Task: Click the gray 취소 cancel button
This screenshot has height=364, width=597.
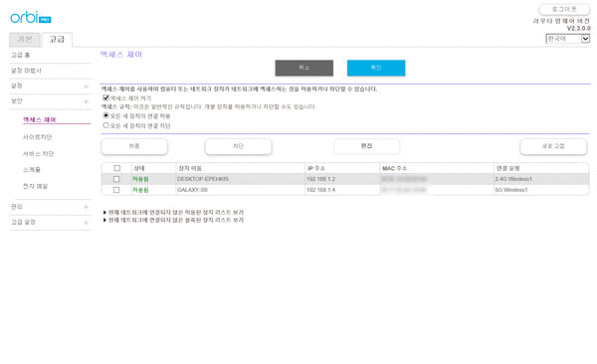Action: tap(304, 68)
